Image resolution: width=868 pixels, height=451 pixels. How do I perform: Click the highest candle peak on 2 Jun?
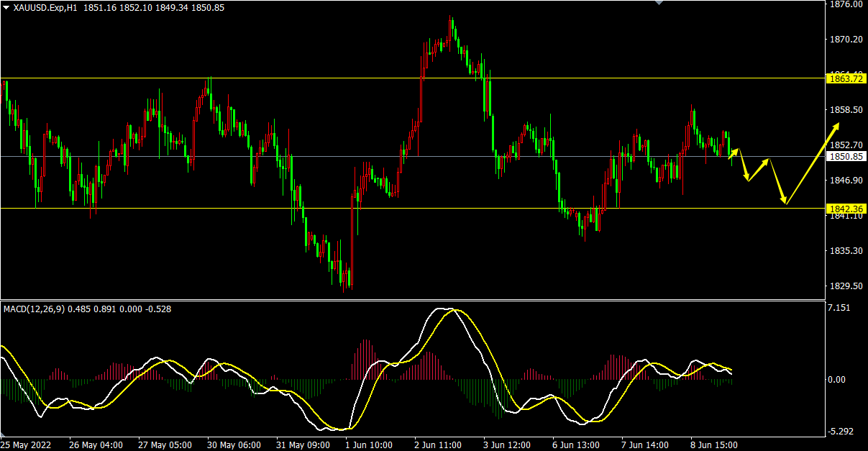[451, 19]
